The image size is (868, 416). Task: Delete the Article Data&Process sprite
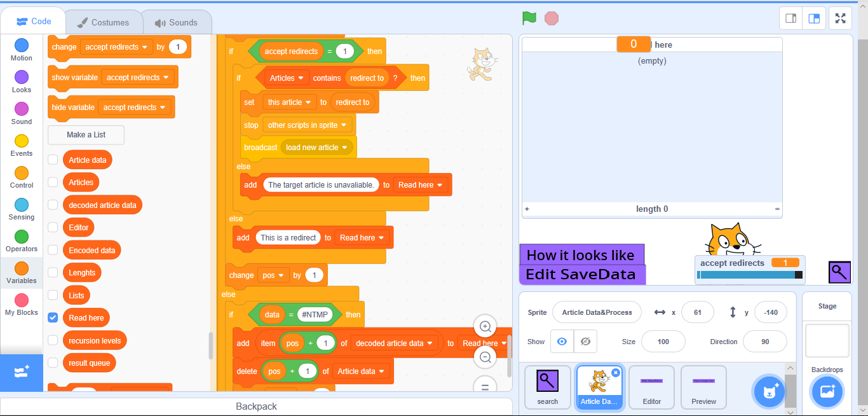click(x=615, y=373)
